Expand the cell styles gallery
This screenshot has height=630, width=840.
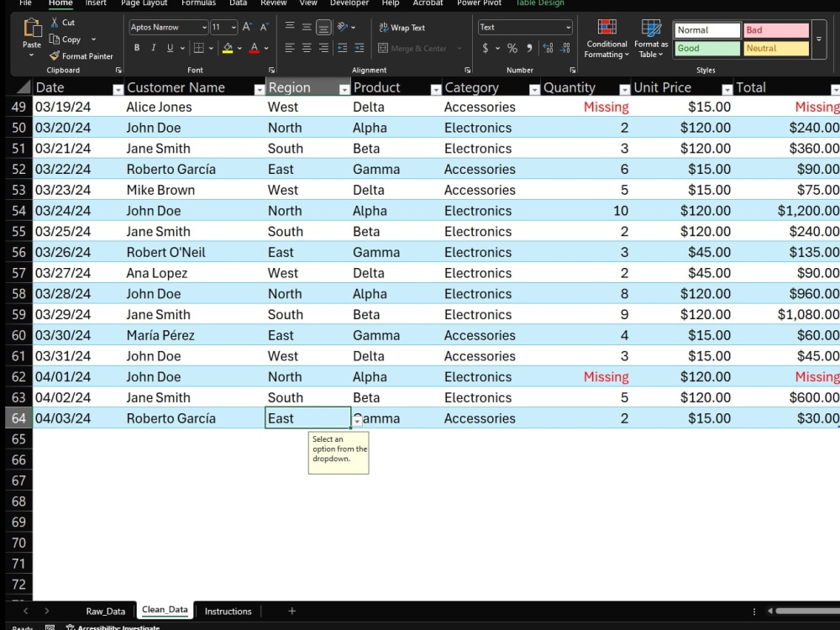[818, 39]
